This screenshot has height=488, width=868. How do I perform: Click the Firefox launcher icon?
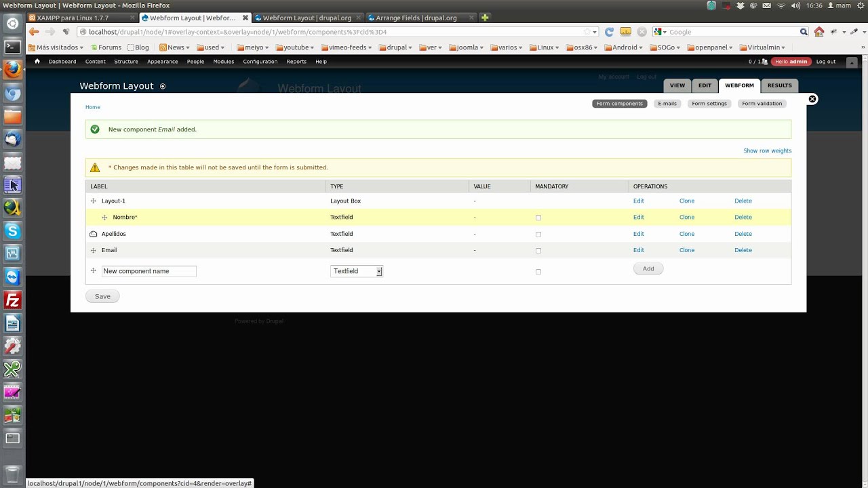[x=12, y=70]
